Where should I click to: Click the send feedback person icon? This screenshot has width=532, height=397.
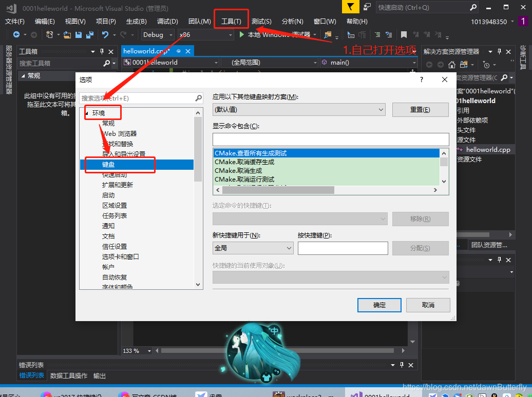coord(367,7)
